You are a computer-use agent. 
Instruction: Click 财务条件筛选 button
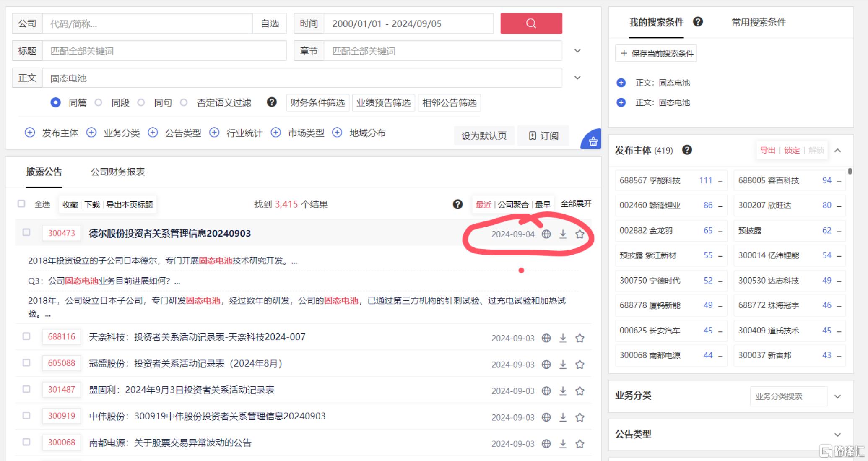317,103
